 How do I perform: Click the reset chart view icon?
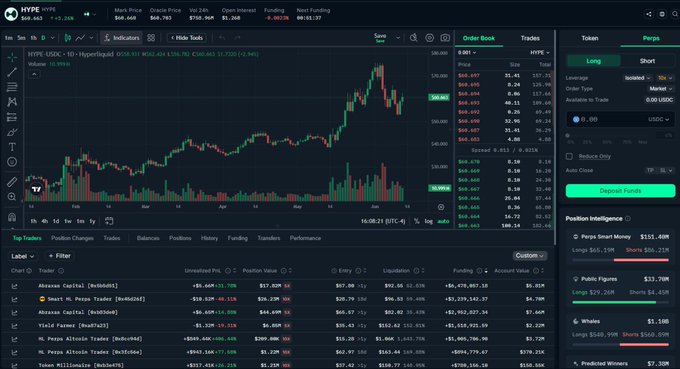click(x=441, y=207)
